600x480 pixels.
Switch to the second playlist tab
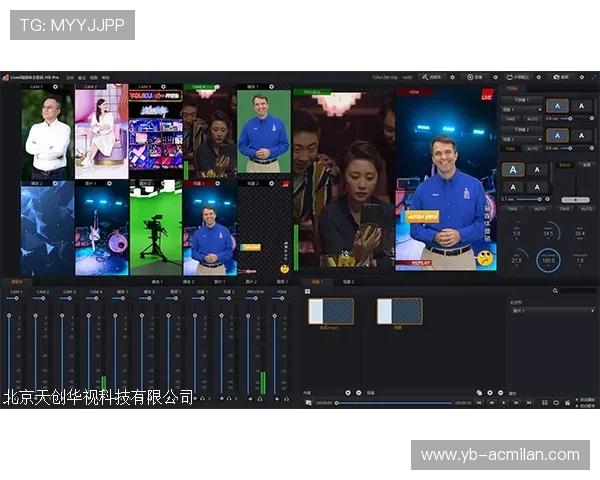[x=347, y=282]
